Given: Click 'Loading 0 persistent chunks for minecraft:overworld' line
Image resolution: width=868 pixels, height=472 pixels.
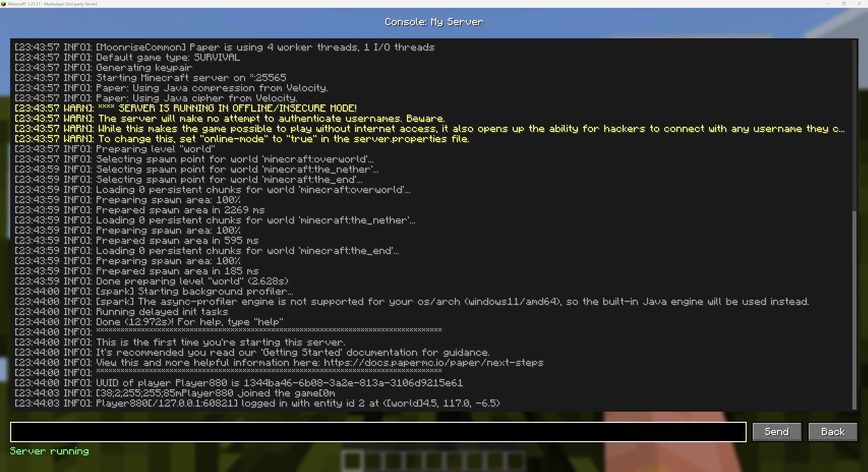Looking at the screenshot, I should click(212, 190).
